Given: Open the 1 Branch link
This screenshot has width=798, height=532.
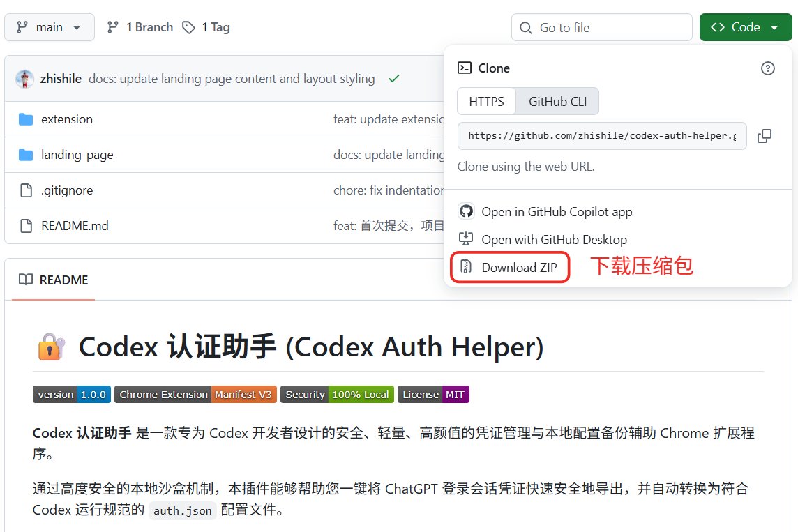Looking at the screenshot, I should pyautogui.click(x=140, y=27).
